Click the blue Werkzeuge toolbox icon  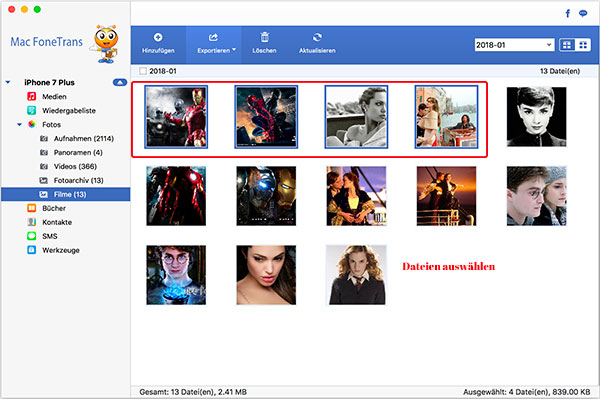[x=32, y=250]
